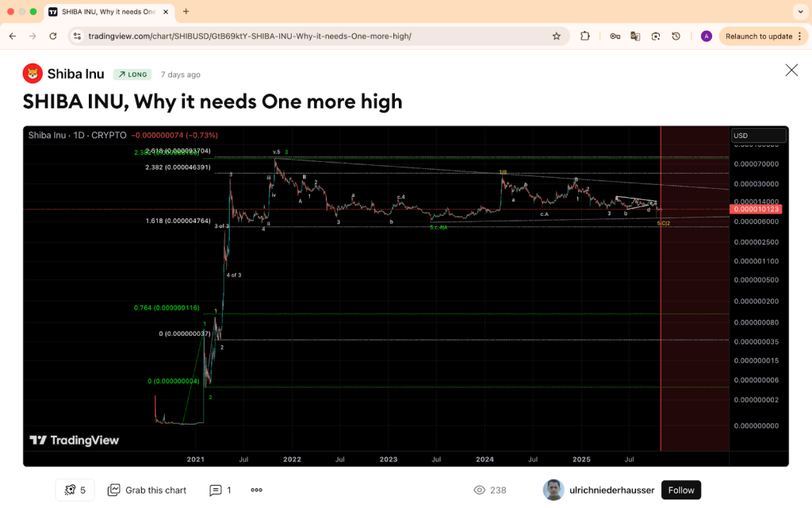Screen dimensions: 812x508
Task: Open the USD currency selector
Action: (x=758, y=136)
